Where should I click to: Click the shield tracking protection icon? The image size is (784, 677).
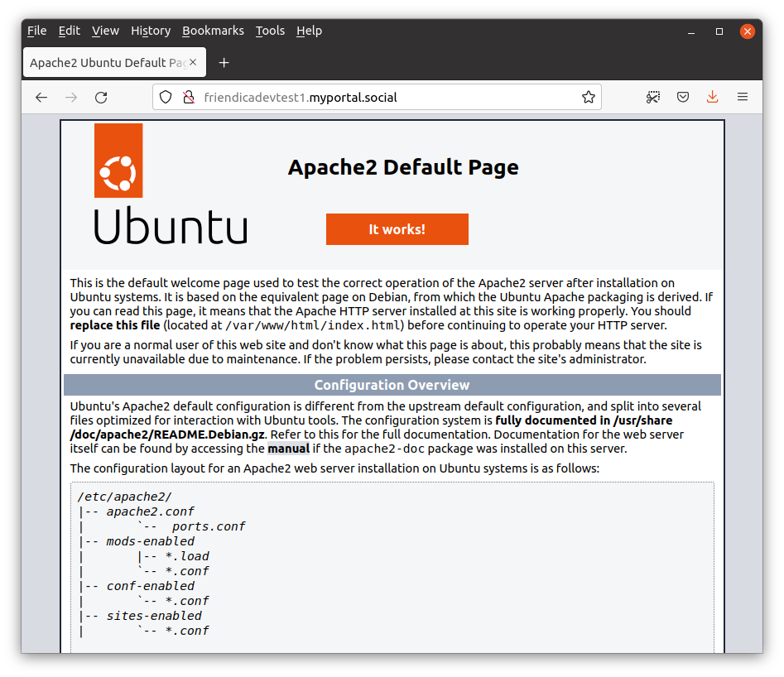(x=166, y=97)
